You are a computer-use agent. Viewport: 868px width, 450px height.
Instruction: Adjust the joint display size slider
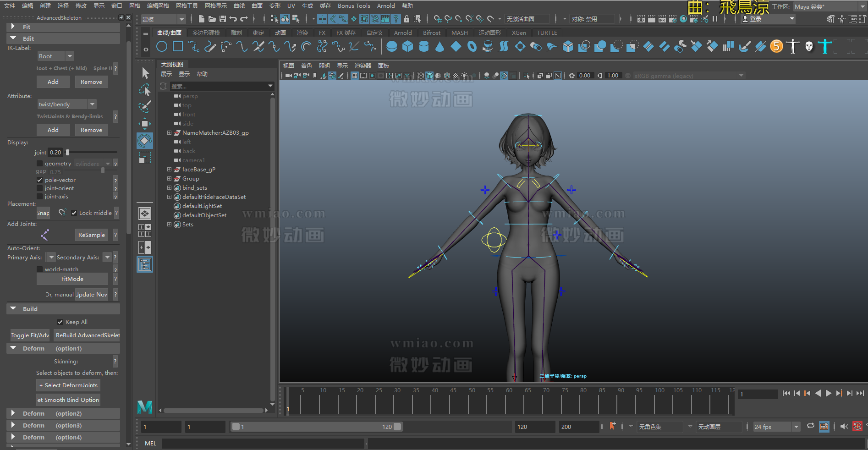[68, 153]
